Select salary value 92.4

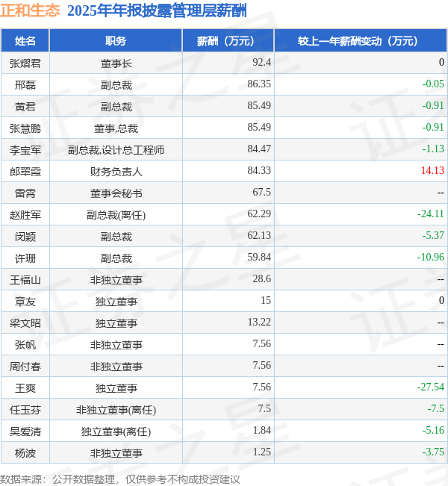tap(261, 62)
